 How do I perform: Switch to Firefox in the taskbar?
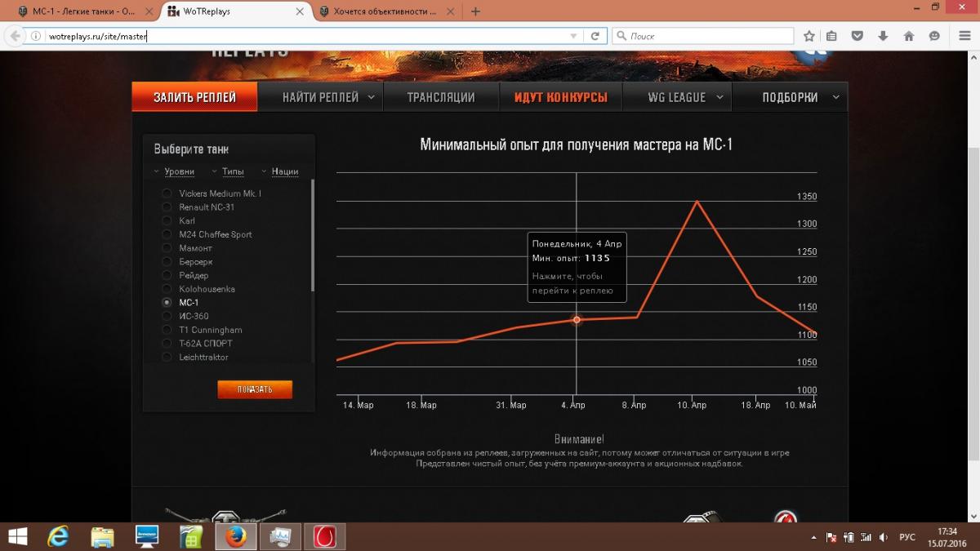(235, 536)
